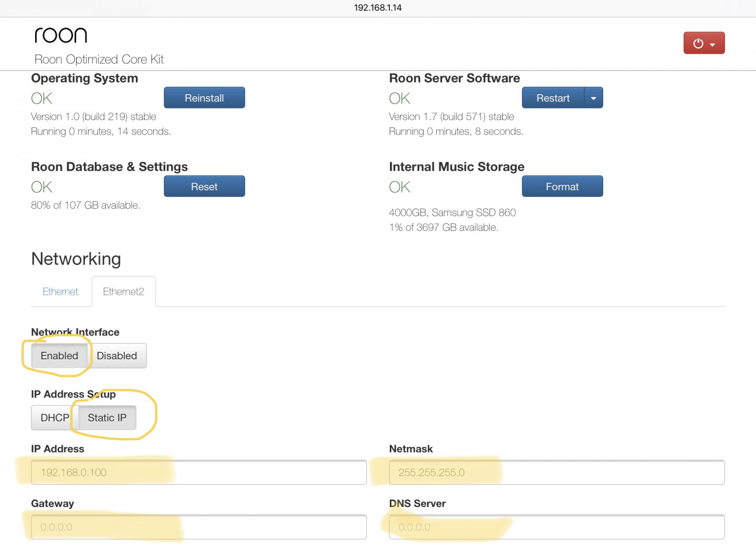Click the Roon Server Software OK status
This screenshot has height=555, width=756.
(x=400, y=98)
